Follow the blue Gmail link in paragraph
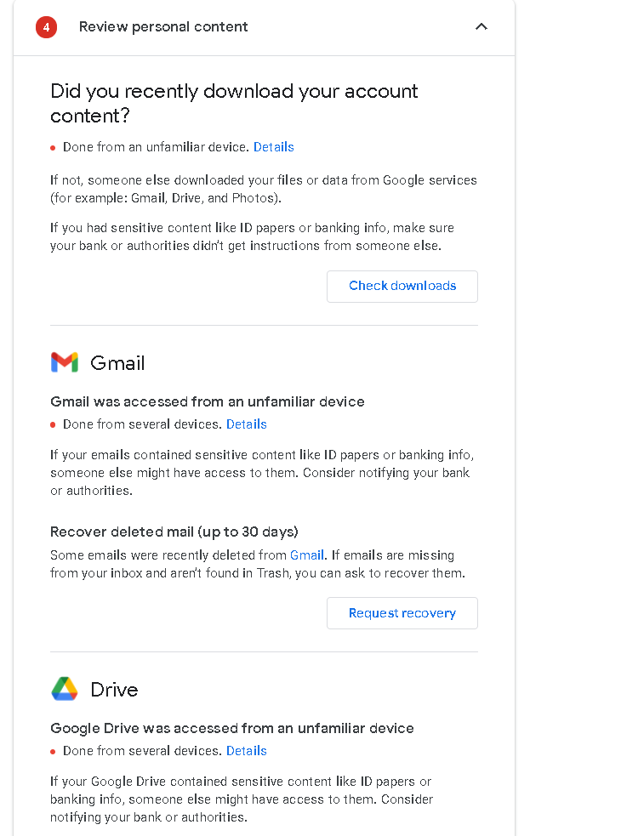 [307, 555]
